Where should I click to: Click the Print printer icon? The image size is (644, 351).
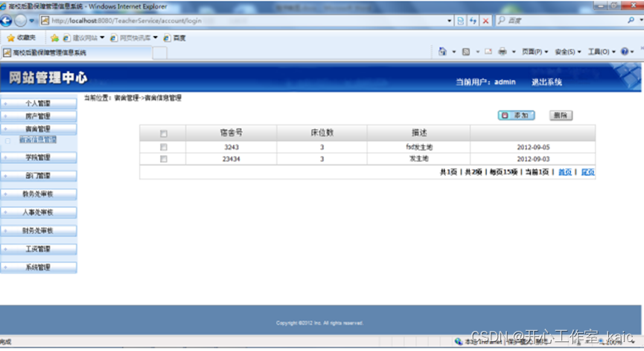coord(503,51)
